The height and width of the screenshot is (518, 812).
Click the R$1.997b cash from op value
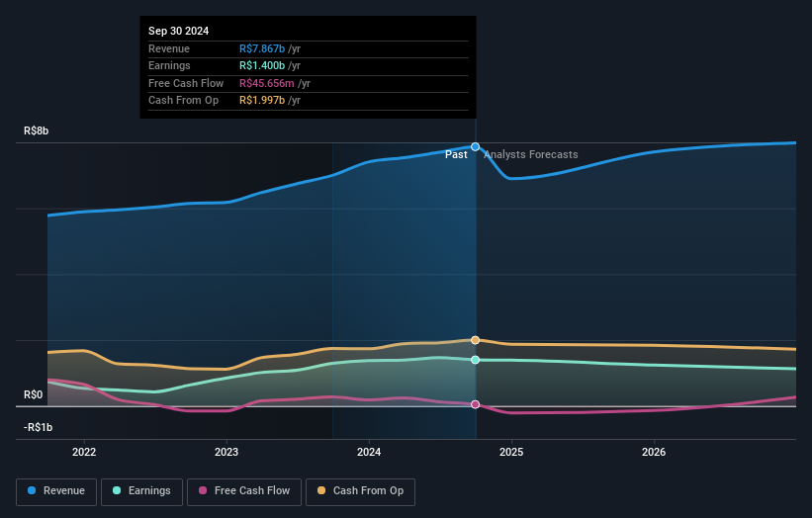click(x=262, y=101)
